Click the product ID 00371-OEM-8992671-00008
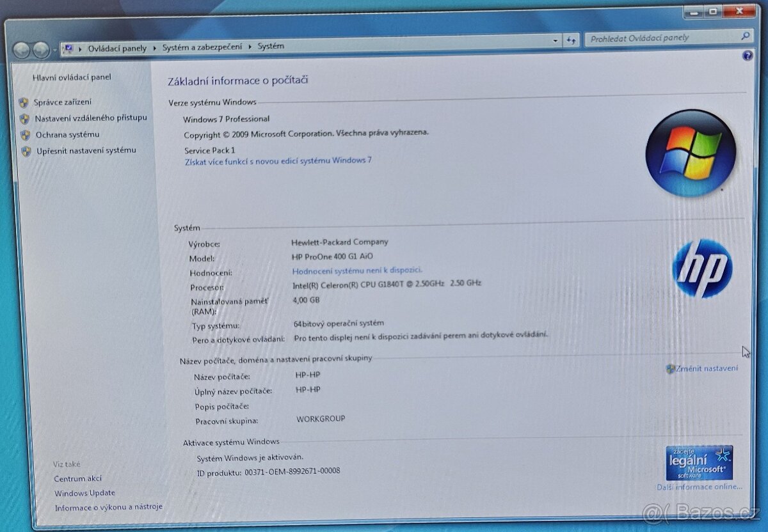Screen dimensions: 768x532 pyautogui.click(x=292, y=472)
